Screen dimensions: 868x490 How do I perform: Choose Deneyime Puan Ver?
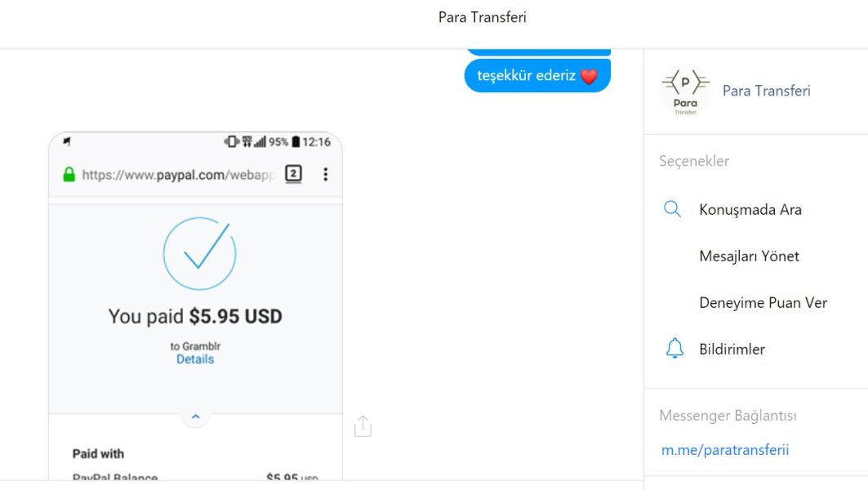(x=763, y=302)
